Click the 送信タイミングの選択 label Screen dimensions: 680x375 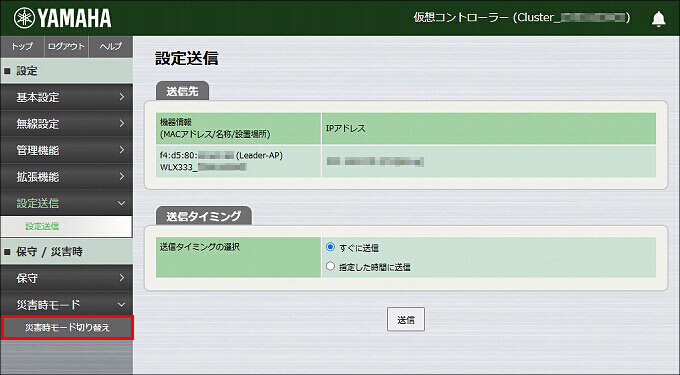(199, 247)
